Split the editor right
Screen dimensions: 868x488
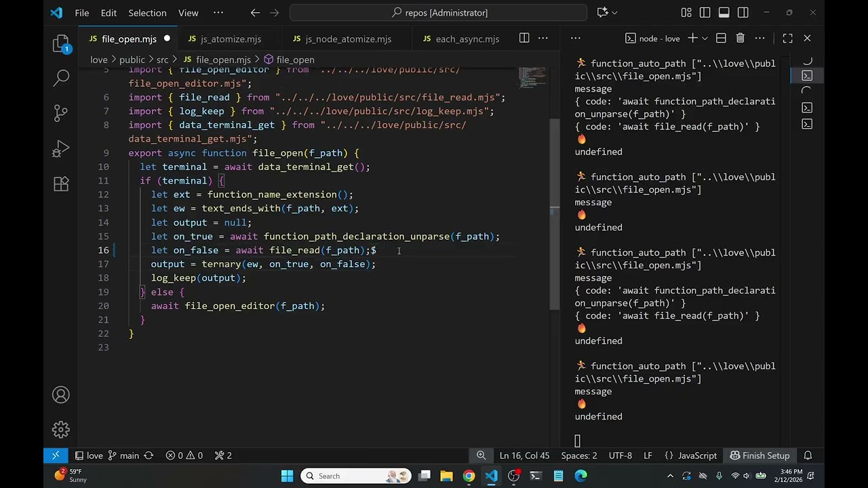tap(524, 38)
